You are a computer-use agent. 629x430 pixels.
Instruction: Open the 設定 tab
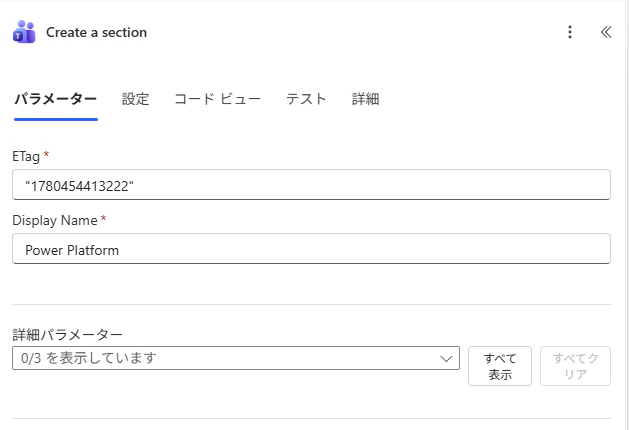tap(136, 99)
